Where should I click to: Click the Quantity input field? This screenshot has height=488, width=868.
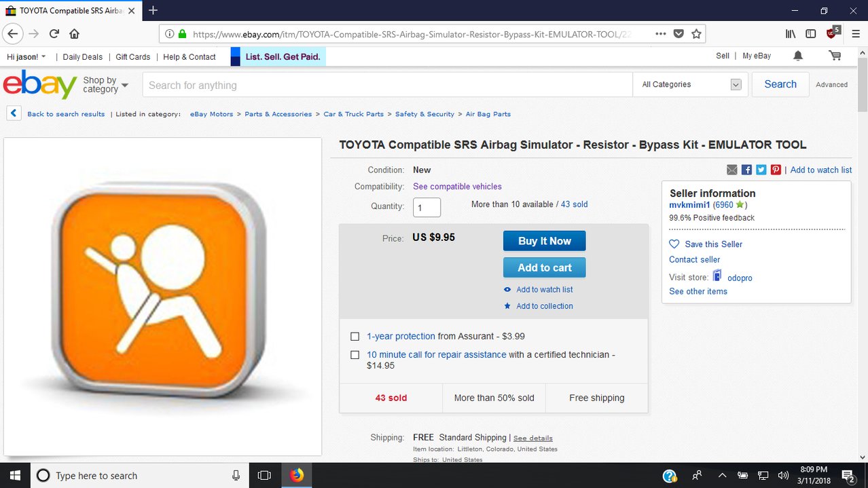427,207
